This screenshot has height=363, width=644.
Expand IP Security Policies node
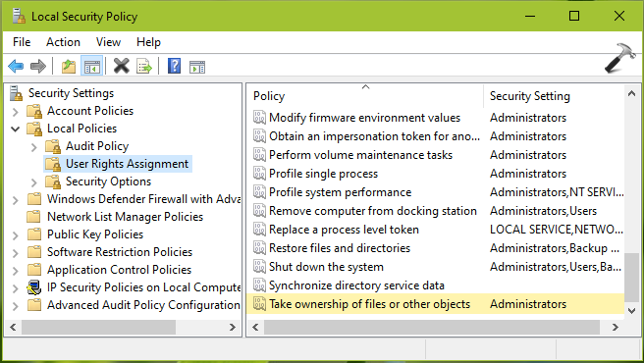pyautogui.click(x=15, y=288)
